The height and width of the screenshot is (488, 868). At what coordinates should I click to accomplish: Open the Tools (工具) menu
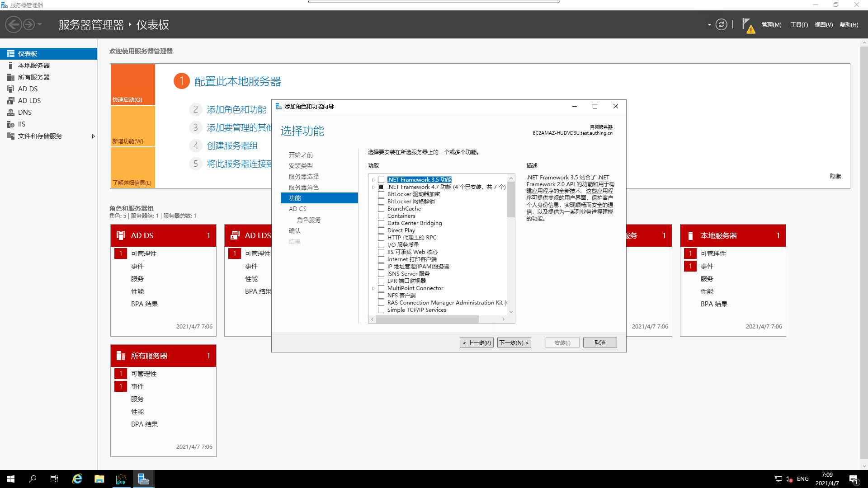pos(799,25)
